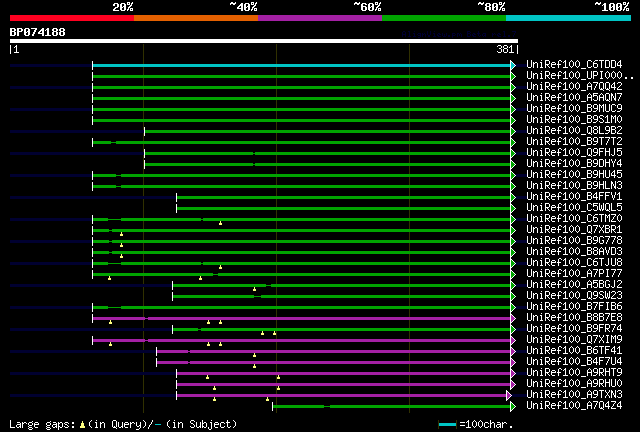The width and height of the screenshot is (640, 432).
Task: Select hit UniRef100_B9G778
Action: point(574,241)
